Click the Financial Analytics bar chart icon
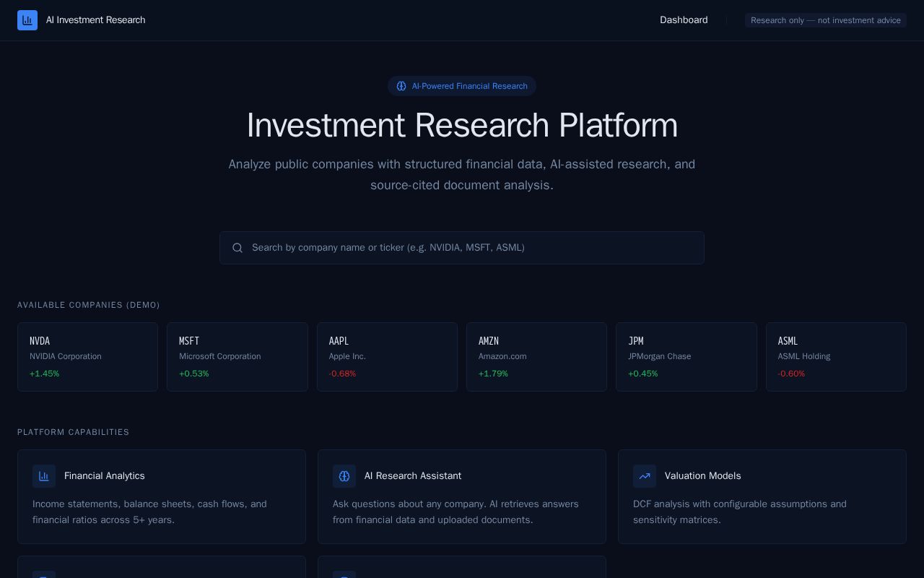 pyautogui.click(x=44, y=476)
